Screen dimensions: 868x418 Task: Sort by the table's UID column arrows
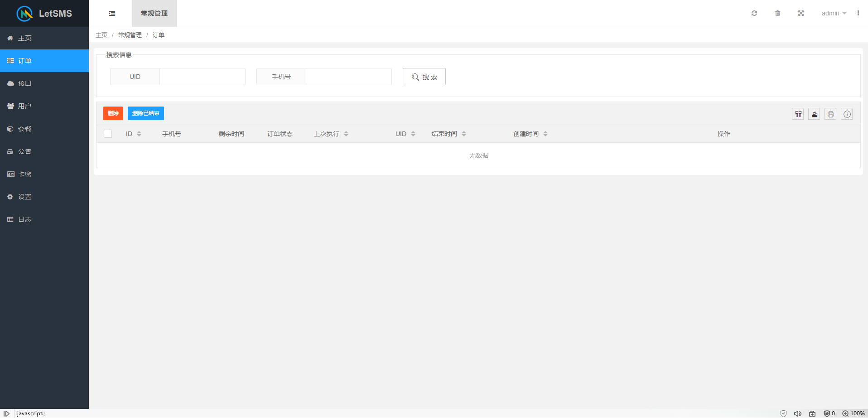(x=413, y=134)
